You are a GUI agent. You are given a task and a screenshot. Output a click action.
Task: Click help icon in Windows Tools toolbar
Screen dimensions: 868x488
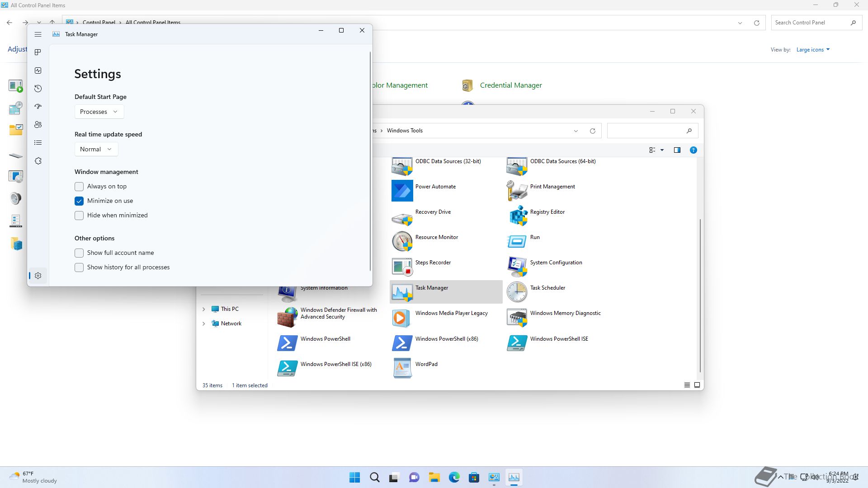693,150
